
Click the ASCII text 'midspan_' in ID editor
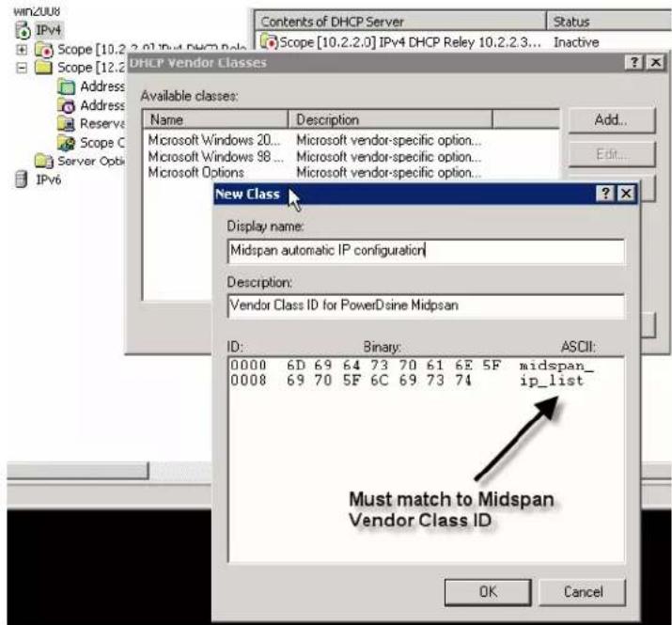coord(555,366)
